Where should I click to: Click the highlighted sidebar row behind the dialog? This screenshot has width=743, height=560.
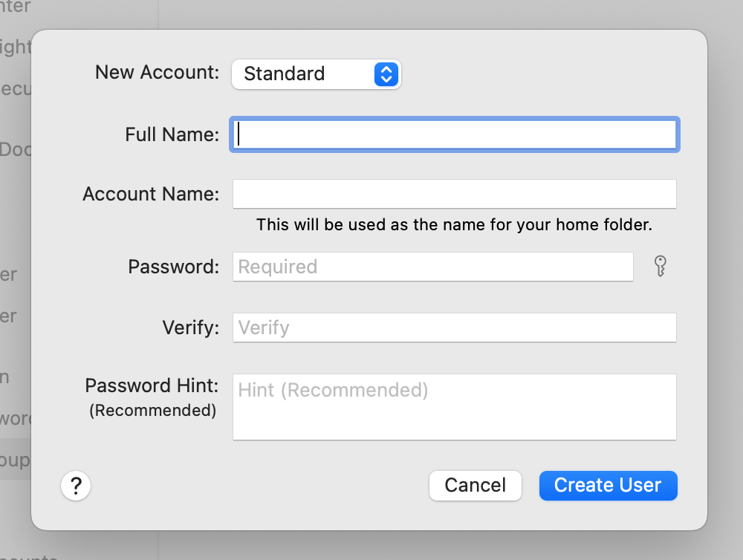click(x=16, y=460)
